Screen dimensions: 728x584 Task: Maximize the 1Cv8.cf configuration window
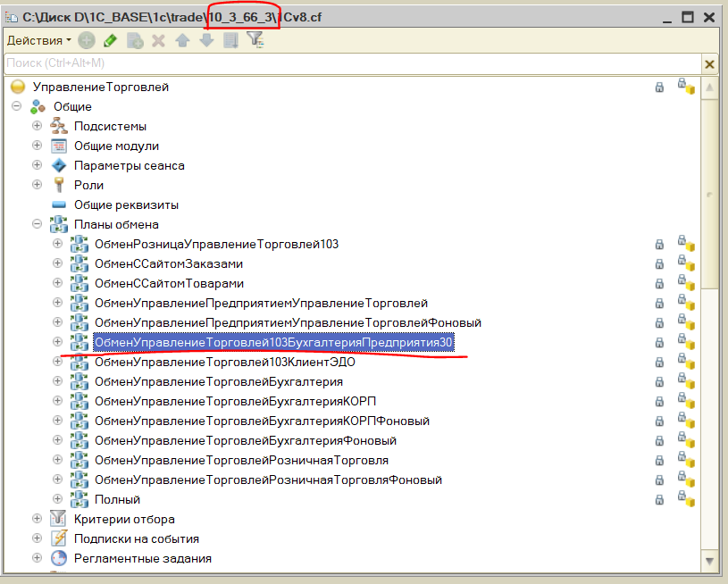tap(688, 17)
